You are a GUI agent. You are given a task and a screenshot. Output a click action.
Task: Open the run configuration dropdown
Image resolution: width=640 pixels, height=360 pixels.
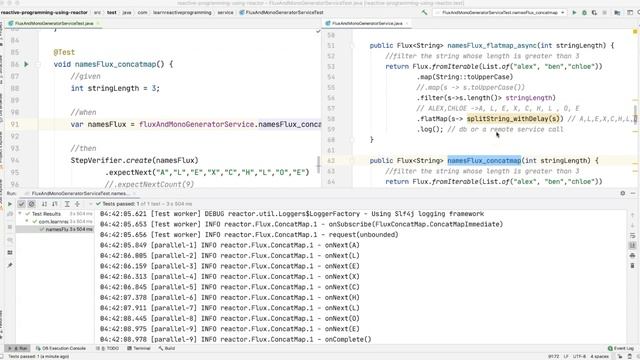pos(500,13)
